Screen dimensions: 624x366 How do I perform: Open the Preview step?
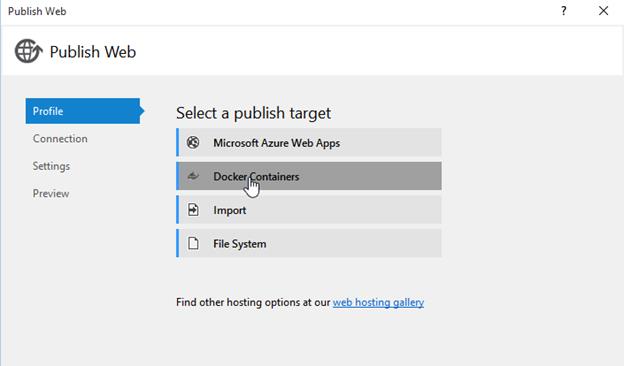51,193
